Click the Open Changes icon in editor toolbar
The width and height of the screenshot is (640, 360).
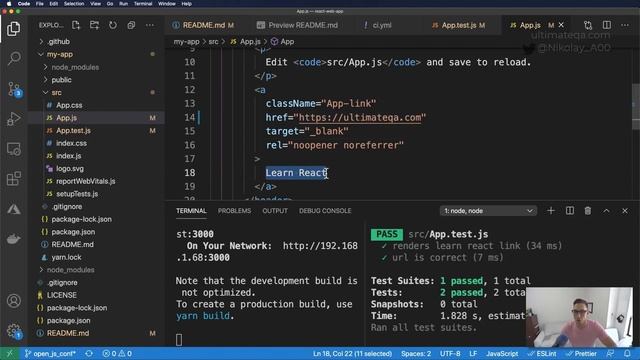(588, 25)
